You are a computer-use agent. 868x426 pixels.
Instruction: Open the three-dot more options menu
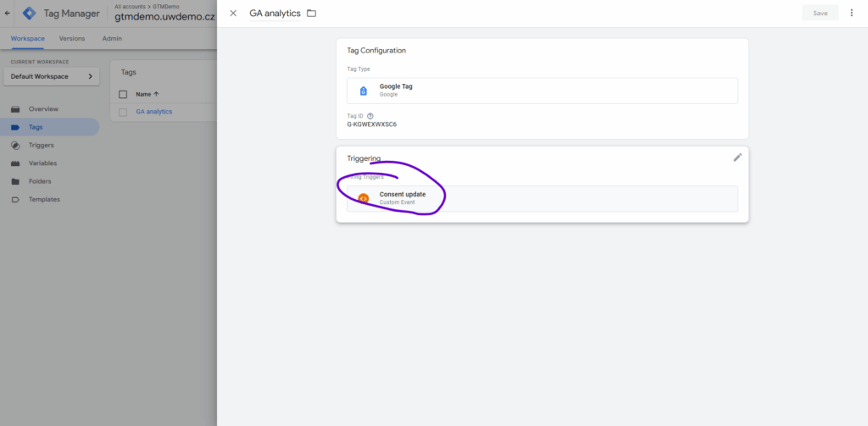(x=852, y=13)
